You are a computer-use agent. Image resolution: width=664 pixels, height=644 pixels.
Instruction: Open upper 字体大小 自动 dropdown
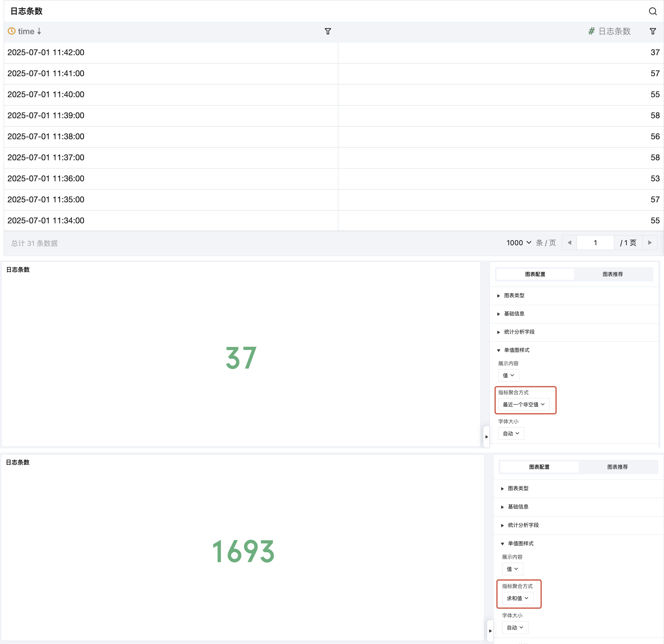coord(511,434)
